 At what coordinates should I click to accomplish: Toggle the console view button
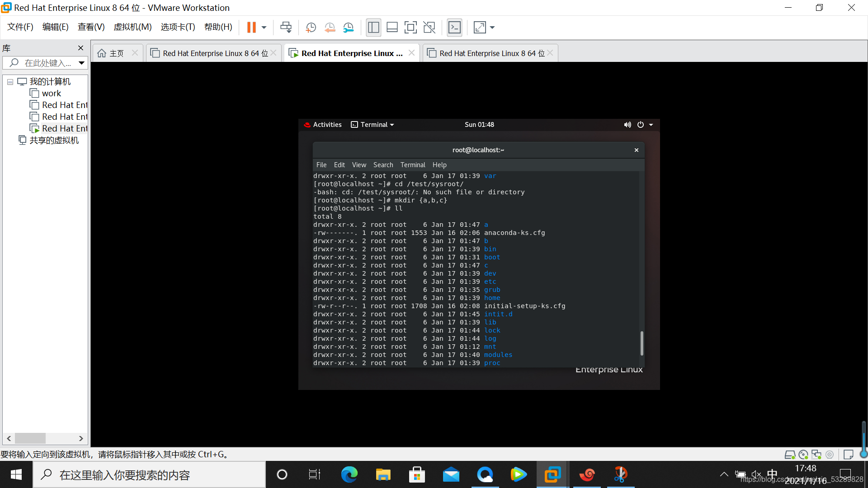(x=454, y=28)
